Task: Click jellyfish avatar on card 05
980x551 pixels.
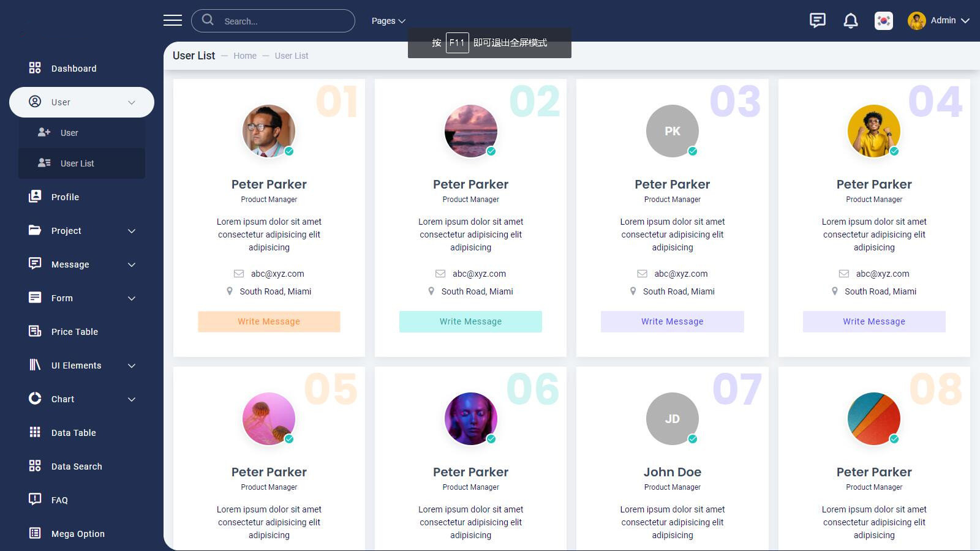Action: coord(269,419)
